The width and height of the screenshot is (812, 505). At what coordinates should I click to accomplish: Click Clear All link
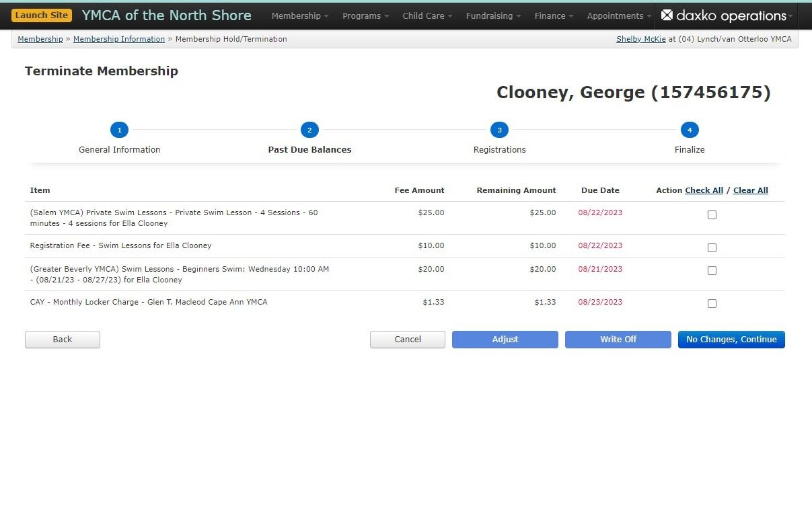pyautogui.click(x=751, y=190)
